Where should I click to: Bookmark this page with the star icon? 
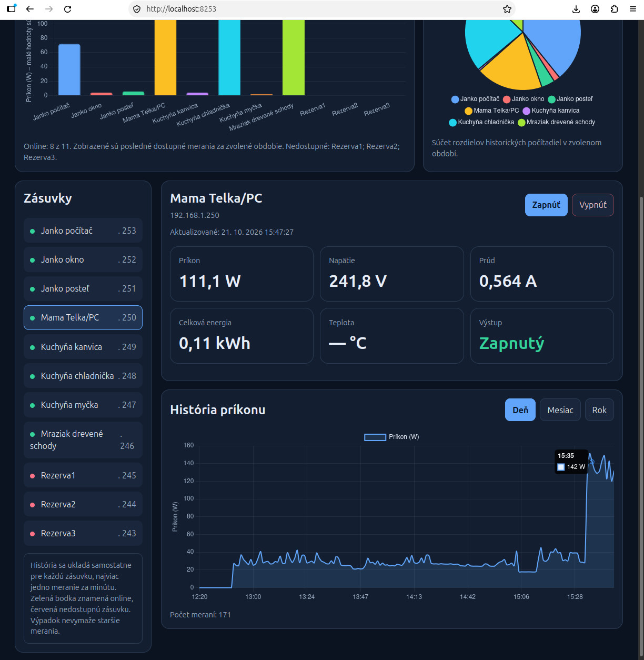(x=507, y=9)
